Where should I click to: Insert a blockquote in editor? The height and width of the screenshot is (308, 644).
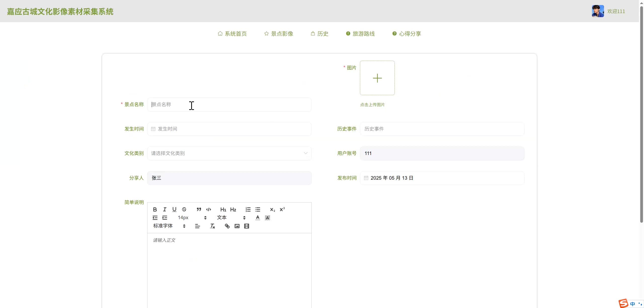199,209
